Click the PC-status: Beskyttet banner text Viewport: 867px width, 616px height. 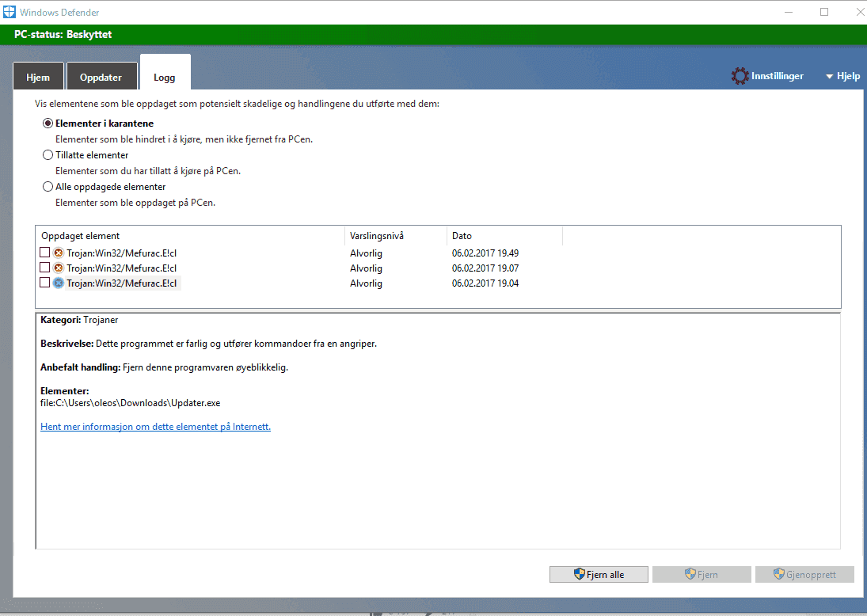click(63, 34)
